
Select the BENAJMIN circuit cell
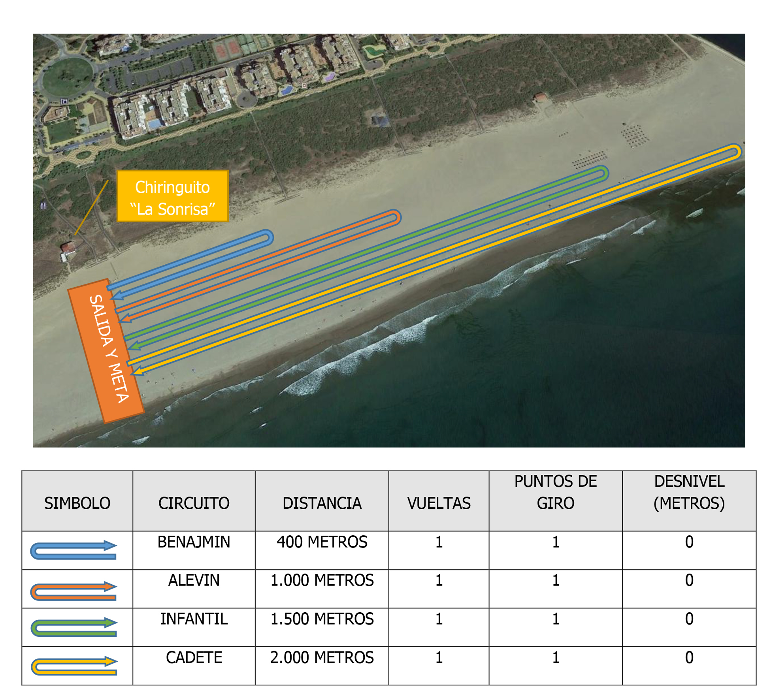click(x=194, y=542)
